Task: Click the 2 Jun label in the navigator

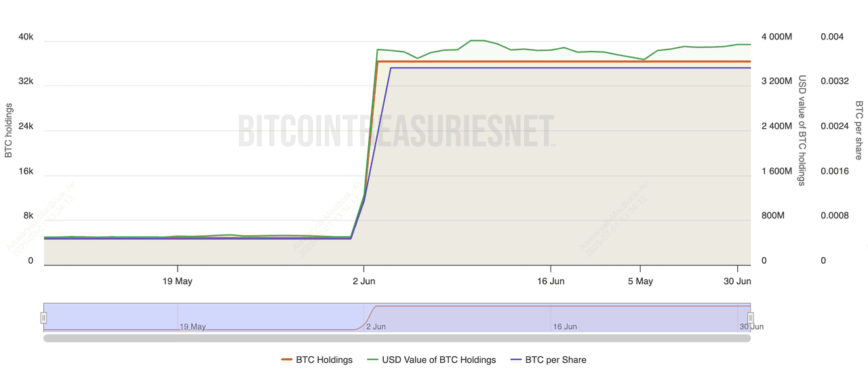Action: tap(376, 326)
